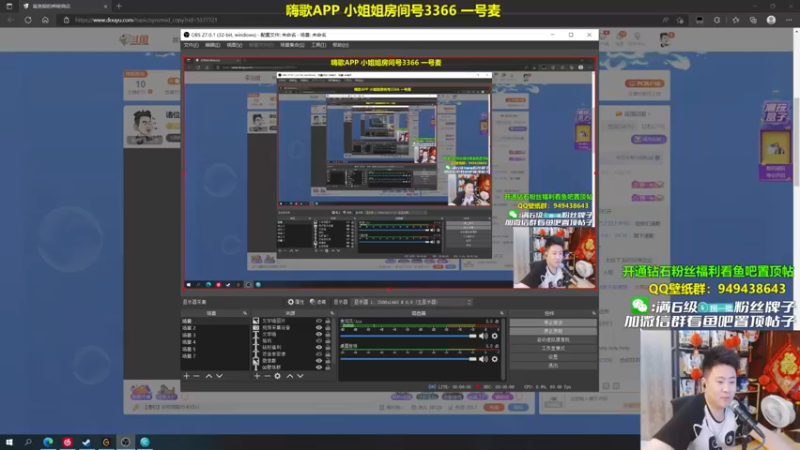Open the 场景集合(S) menu in OBS
Image resolution: width=800 pixels, height=450 pixels.
point(292,45)
